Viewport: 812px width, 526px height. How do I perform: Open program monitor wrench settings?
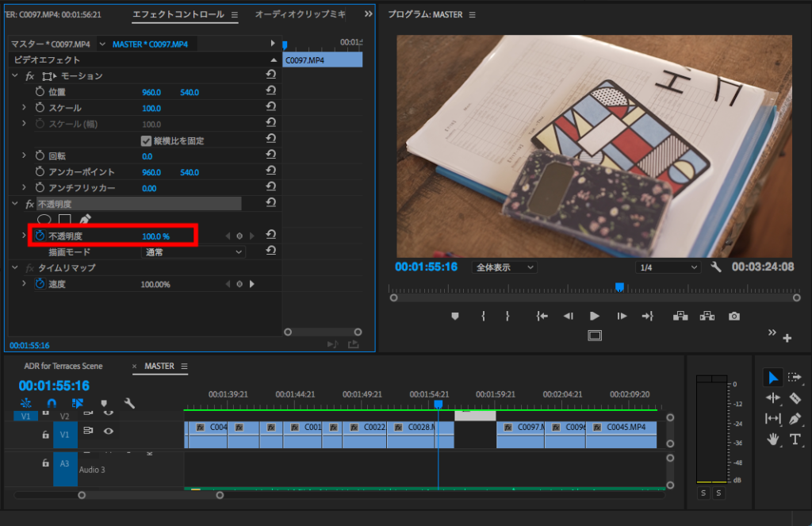click(x=715, y=267)
